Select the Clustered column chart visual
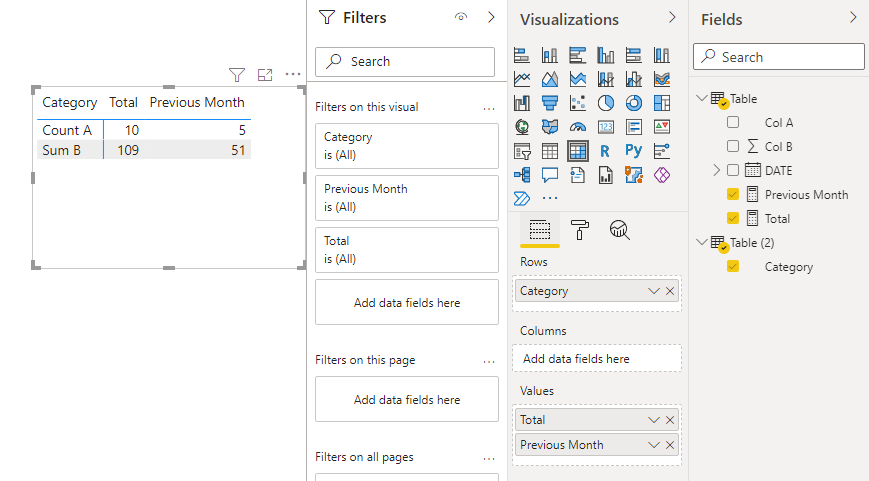The width and height of the screenshot is (869, 481). pos(606,55)
